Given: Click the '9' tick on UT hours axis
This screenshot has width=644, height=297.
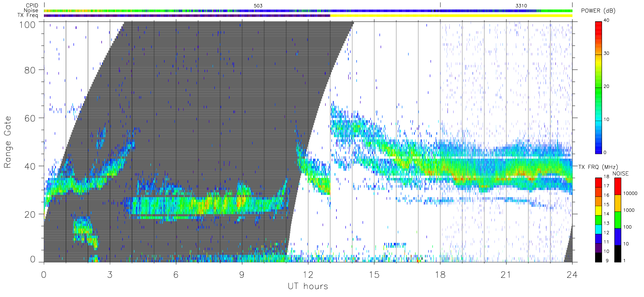Looking at the screenshot, I should pyautogui.click(x=242, y=275).
